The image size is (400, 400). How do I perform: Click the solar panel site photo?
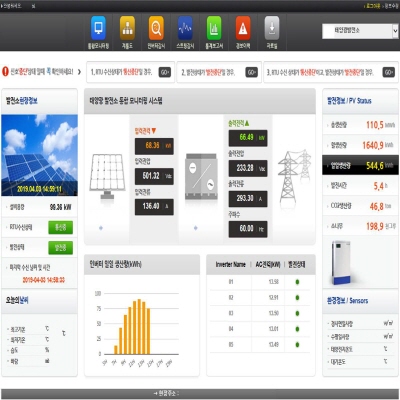pos(39,155)
